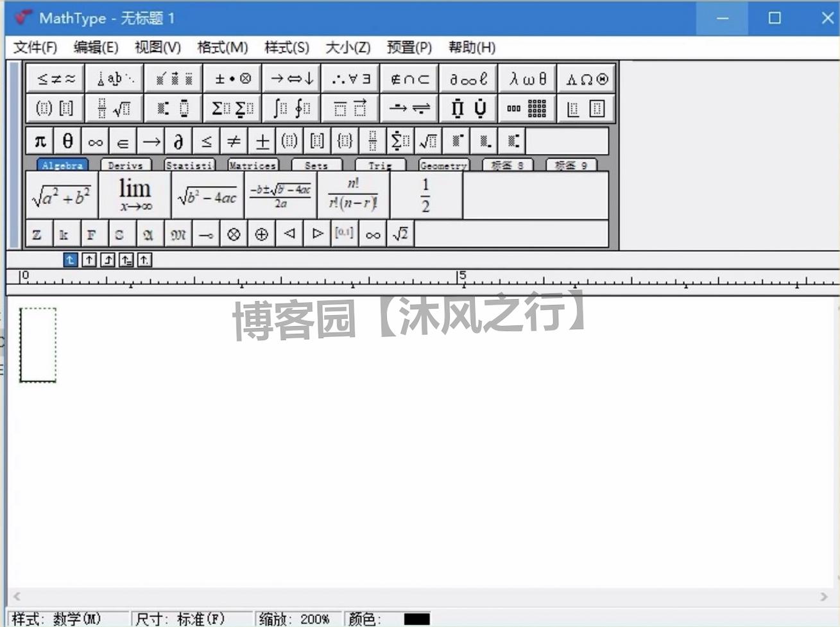Open the 大小(Z) menu
Image resolution: width=840 pixels, height=627 pixels.
click(x=348, y=47)
